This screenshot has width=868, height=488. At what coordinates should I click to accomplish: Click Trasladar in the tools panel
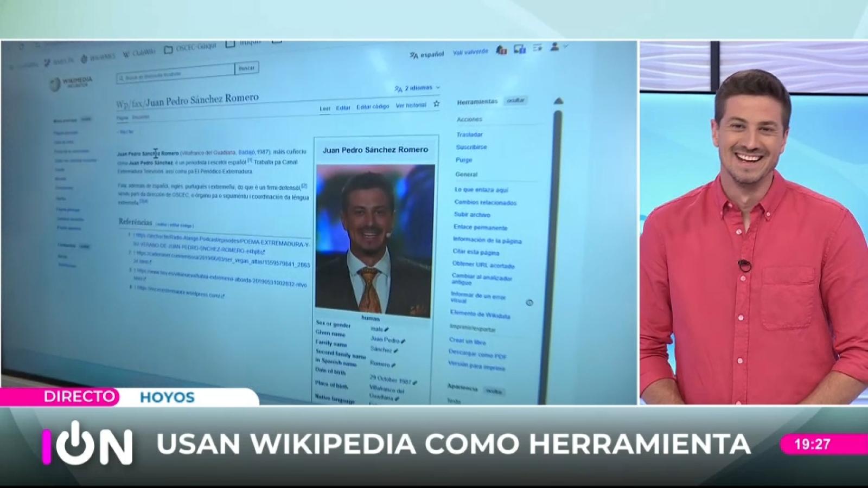469,134
